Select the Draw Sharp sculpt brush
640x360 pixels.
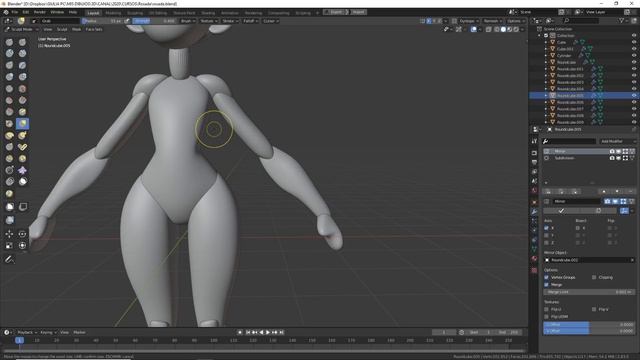point(22,42)
